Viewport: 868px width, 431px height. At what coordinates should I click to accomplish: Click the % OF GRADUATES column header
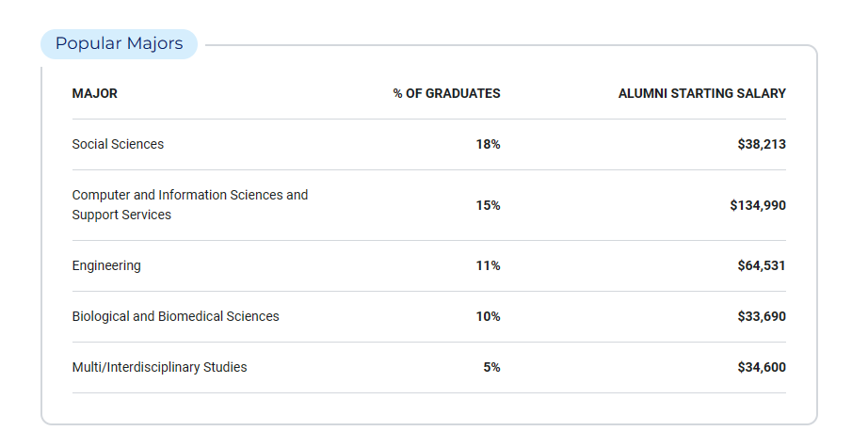point(447,93)
